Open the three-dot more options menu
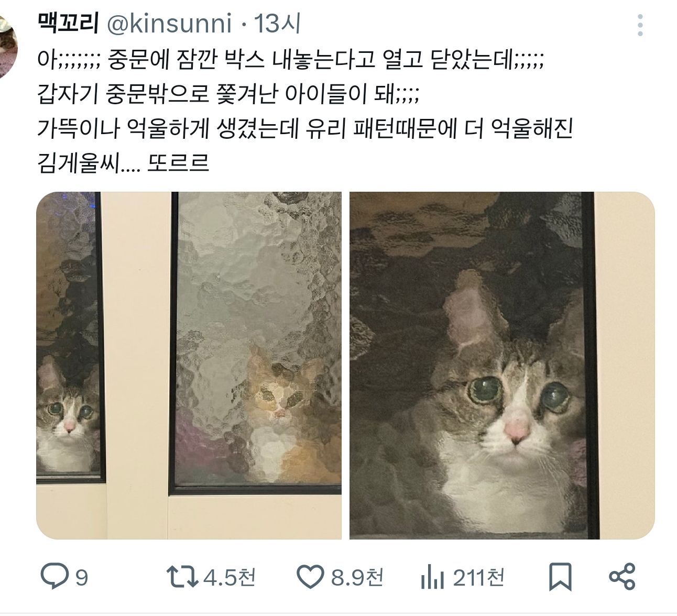This screenshot has width=677, height=616. click(x=640, y=25)
